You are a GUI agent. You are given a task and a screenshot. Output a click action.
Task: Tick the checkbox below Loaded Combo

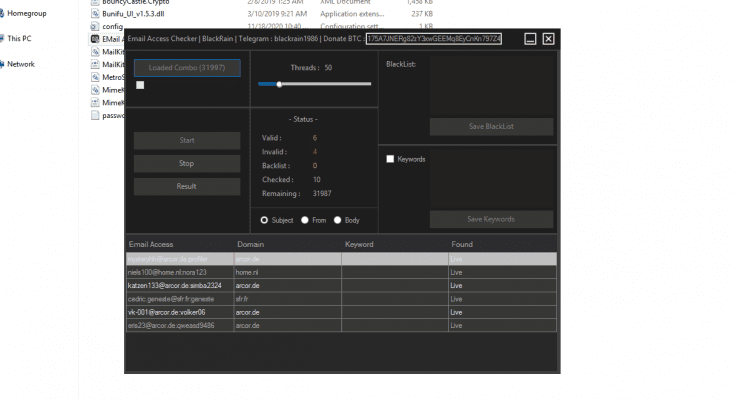coord(141,85)
